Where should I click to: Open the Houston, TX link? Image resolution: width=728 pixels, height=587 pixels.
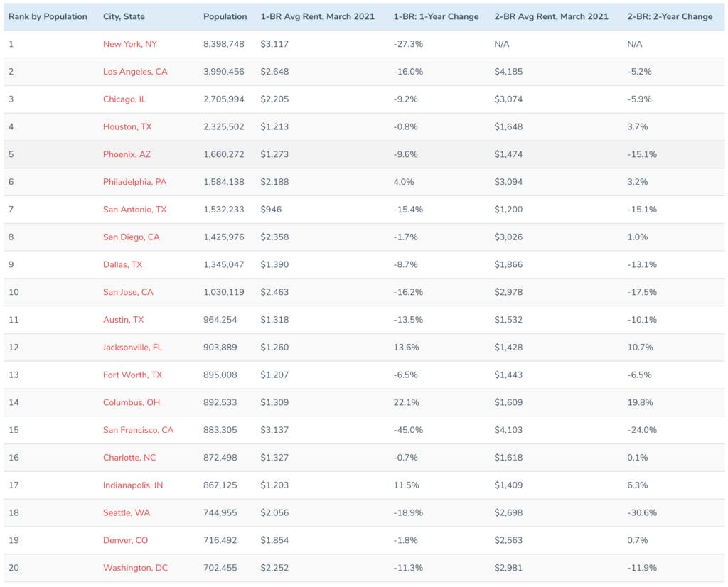click(127, 126)
